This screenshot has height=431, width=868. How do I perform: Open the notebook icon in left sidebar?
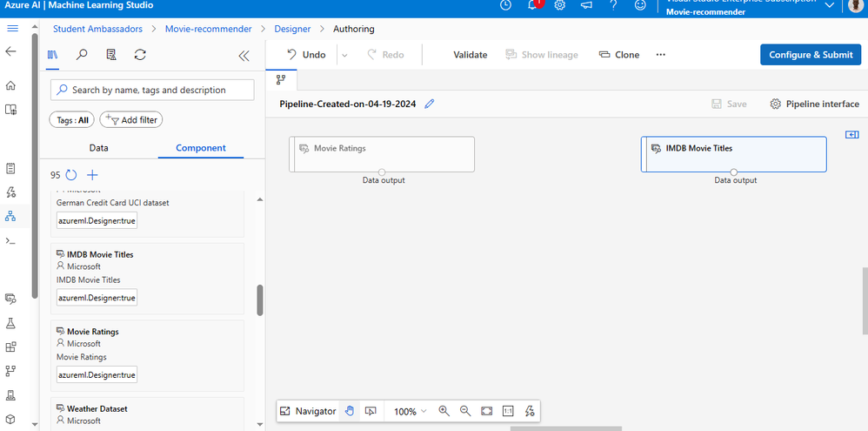(10, 168)
